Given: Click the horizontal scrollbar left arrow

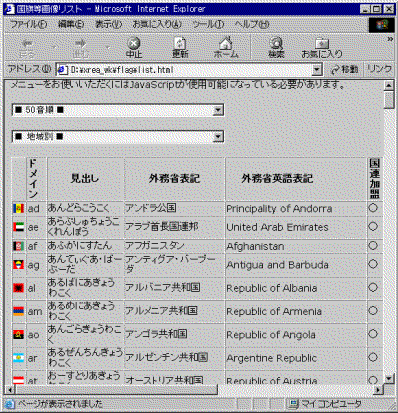Looking at the screenshot, I should (x=10, y=389).
